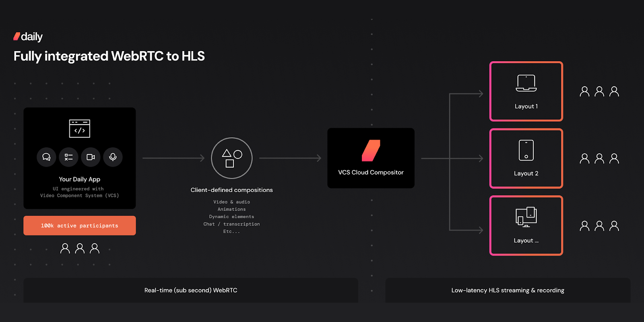
Task: Click the VCS Cloud Compositor label
Action: tap(371, 172)
